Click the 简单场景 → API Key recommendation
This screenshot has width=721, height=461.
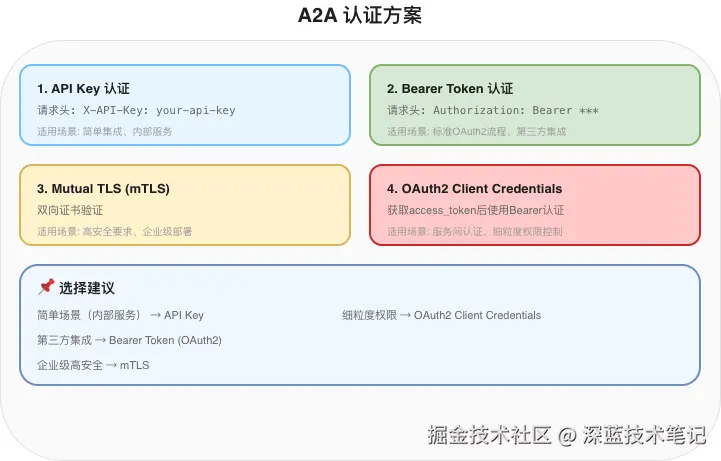[x=120, y=315]
